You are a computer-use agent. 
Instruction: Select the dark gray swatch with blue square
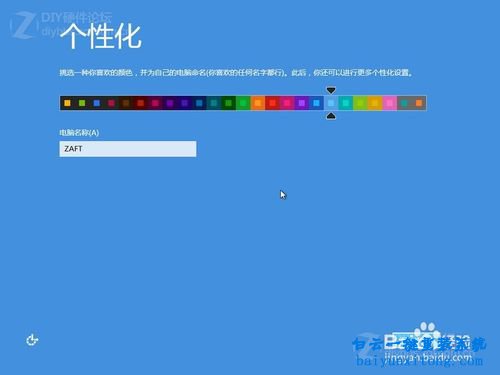97,103
